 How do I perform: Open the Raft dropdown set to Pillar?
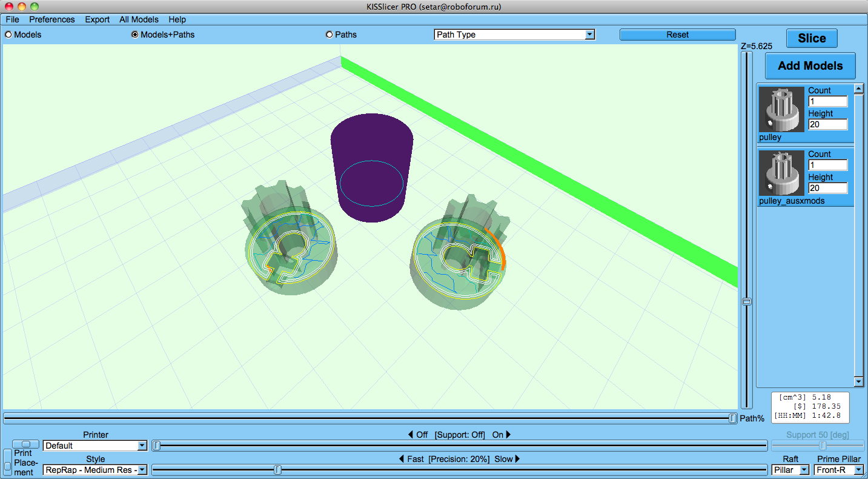pos(790,470)
